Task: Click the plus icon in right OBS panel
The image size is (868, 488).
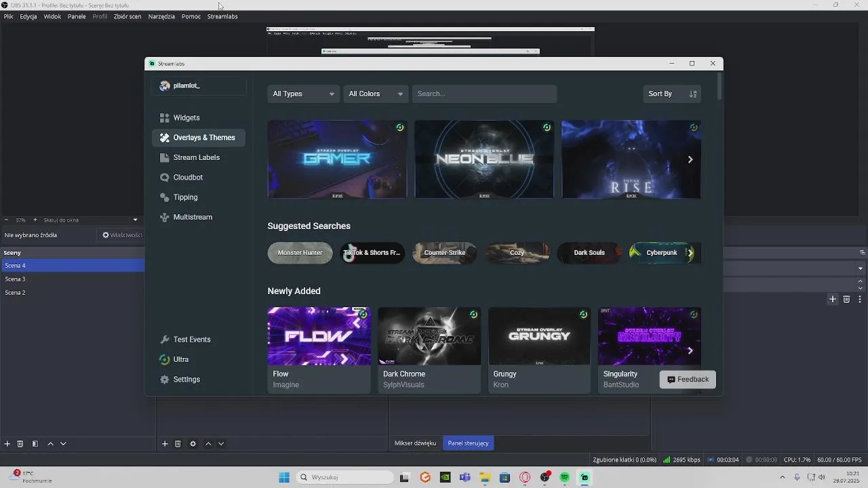Action: pyautogui.click(x=833, y=299)
